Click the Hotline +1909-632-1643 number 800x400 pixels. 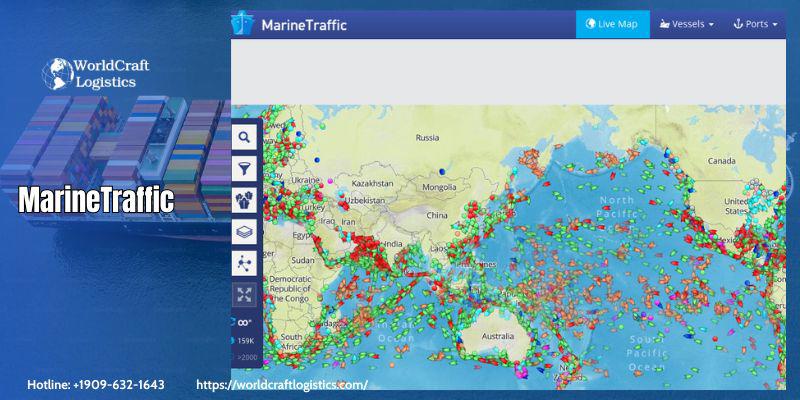(x=96, y=384)
